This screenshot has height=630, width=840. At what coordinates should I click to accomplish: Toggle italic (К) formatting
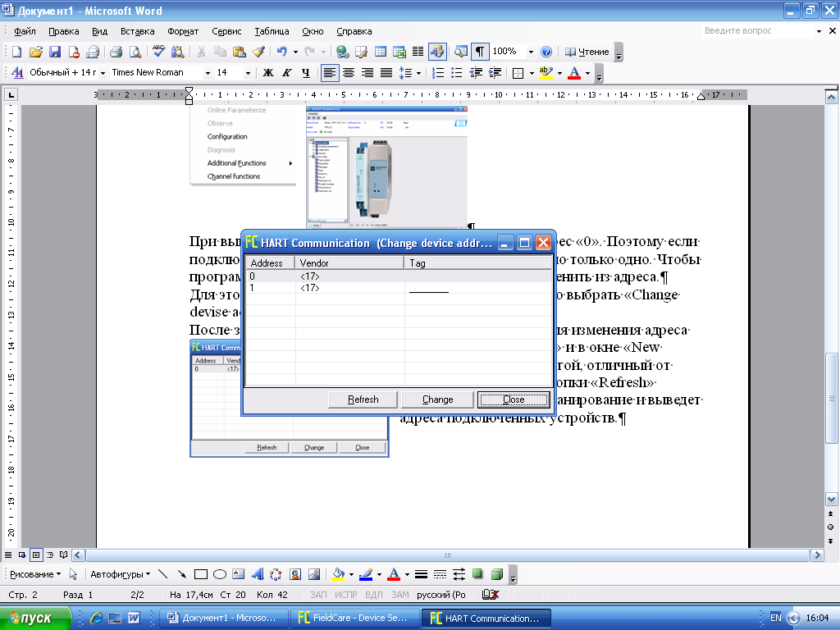(x=287, y=73)
